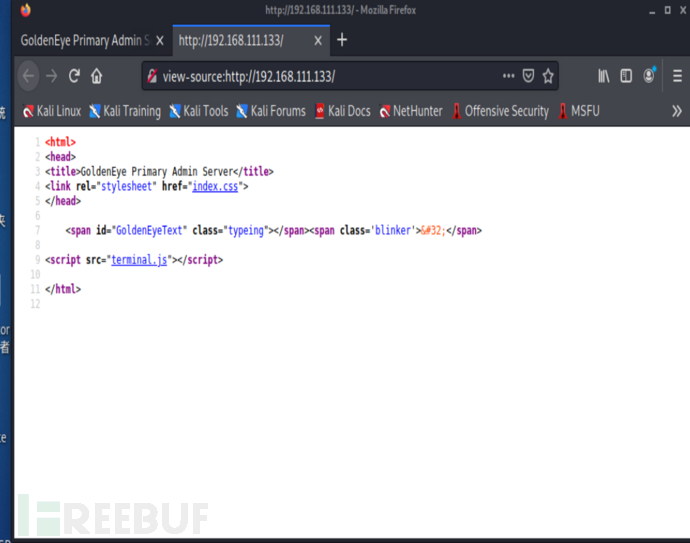
Task: Open the Kali Forums bookmark
Action: tap(271, 111)
